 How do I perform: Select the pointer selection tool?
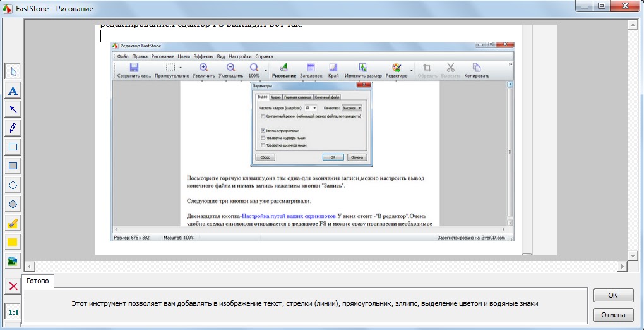[13, 71]
